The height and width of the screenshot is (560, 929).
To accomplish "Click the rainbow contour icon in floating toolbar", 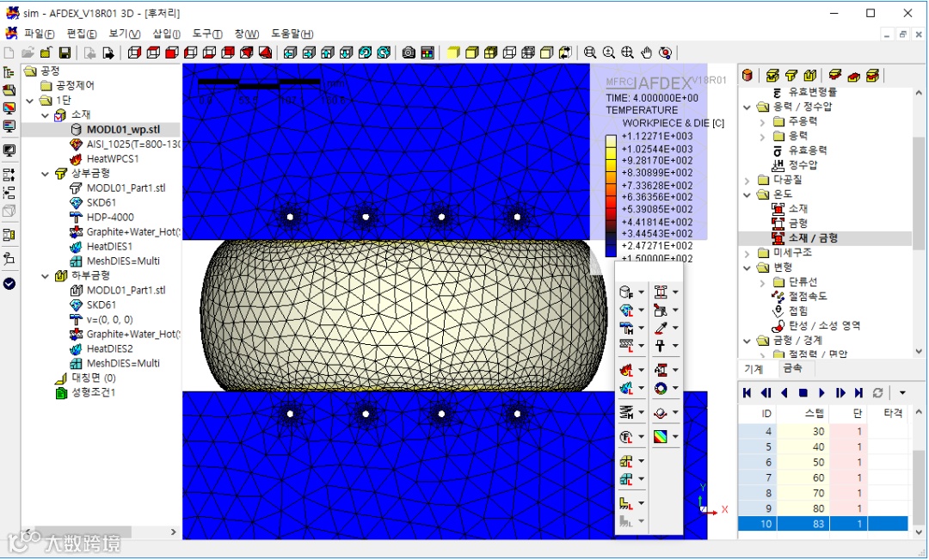I will (661, 437).
